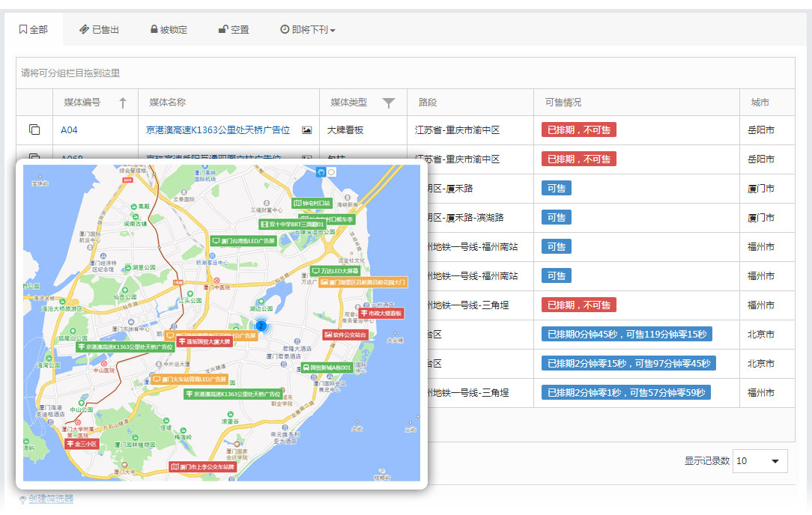Expand the 即将下刊 dropdown tab
Viewport: 812px width, 515px height.
[308, 29]
